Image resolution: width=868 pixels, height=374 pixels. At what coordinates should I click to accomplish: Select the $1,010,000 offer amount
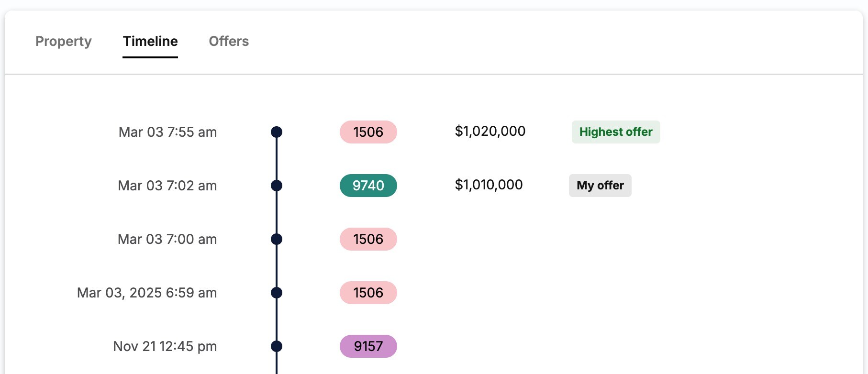pos(489,185)
